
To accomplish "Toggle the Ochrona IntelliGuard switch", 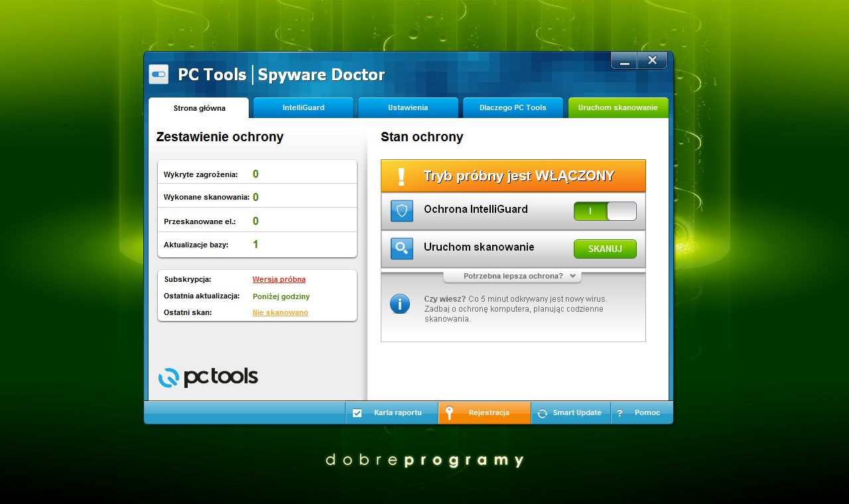I will (x=605, y=211).
